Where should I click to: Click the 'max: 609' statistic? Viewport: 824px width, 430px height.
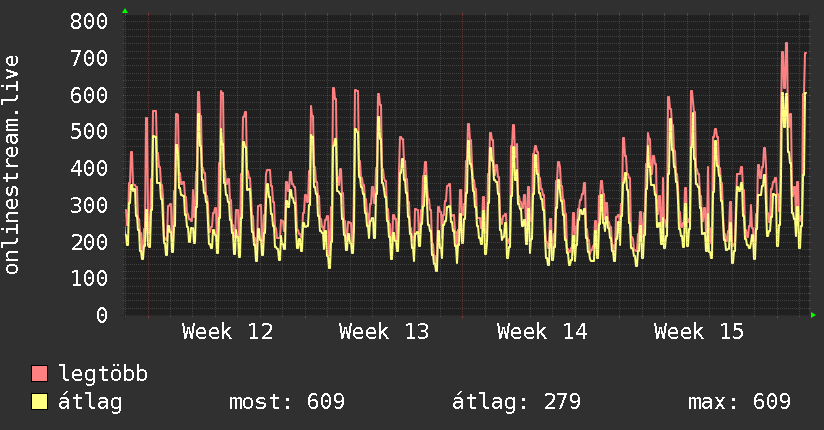tap(739, 402)
